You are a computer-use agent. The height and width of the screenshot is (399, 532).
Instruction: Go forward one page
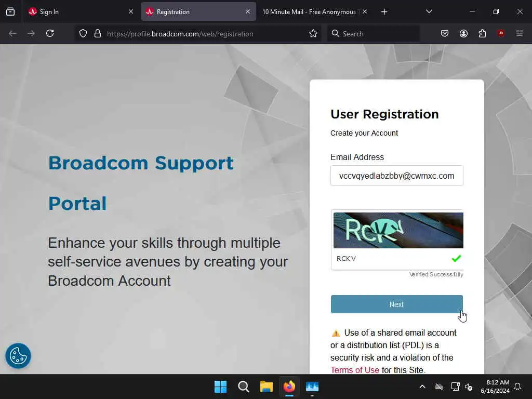tap(31, 34)
